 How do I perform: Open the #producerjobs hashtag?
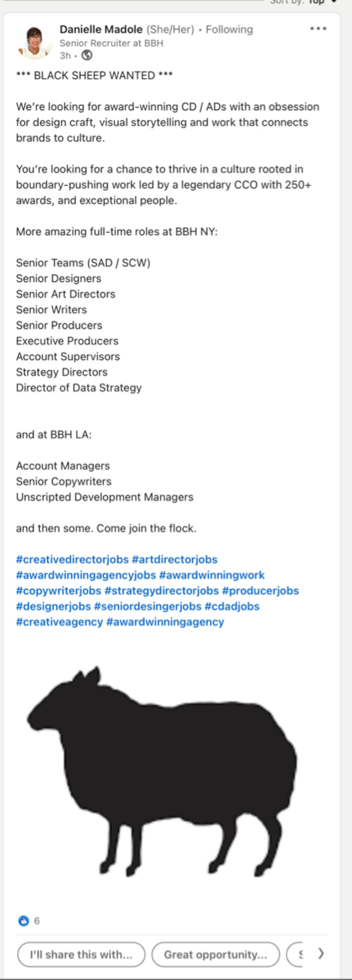pyautogui.click(x=260, y=590)
